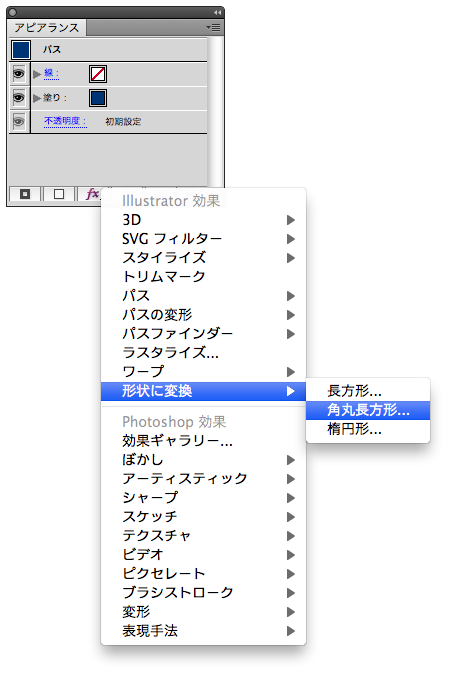Open the パスの変形 submenu
The image size is (460, 690).
[203, 315]
